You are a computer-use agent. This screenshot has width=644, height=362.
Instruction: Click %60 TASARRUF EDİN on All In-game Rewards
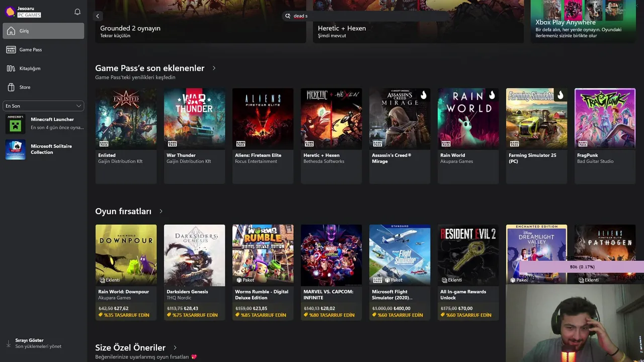(465, 315)
